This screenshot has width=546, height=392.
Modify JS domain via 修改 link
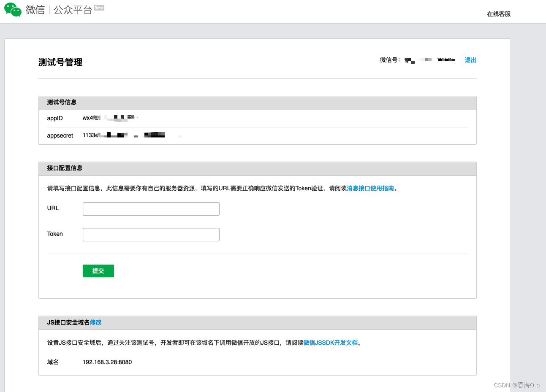point(96,322)
